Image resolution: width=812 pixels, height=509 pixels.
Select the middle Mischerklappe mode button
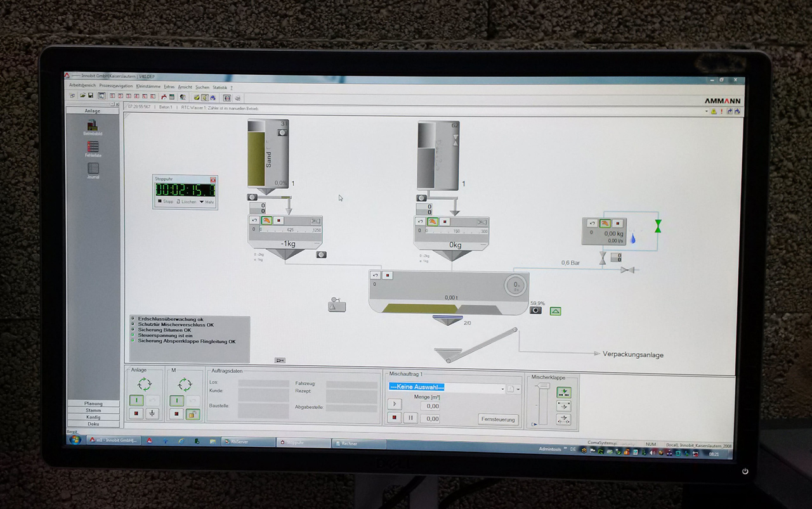563,406
